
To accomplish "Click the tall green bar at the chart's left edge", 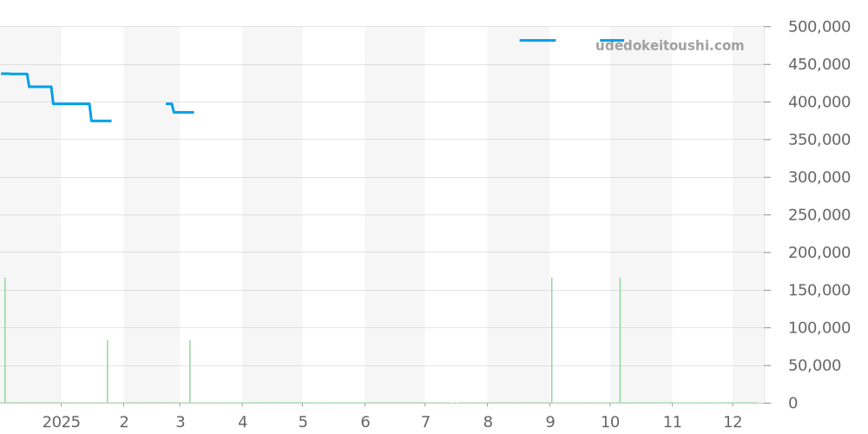I will [x=4, y=340].
